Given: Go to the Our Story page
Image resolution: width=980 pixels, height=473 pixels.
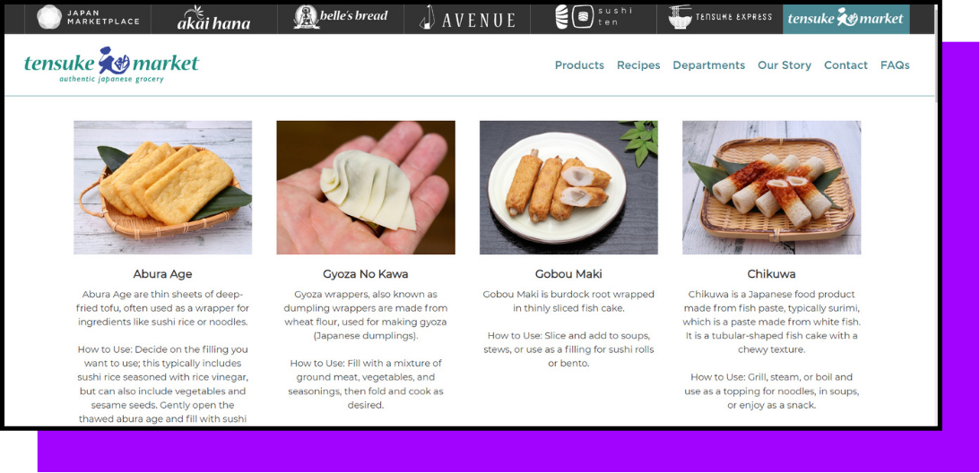Looking at the screenshot, I should click(x=785, y=65).
